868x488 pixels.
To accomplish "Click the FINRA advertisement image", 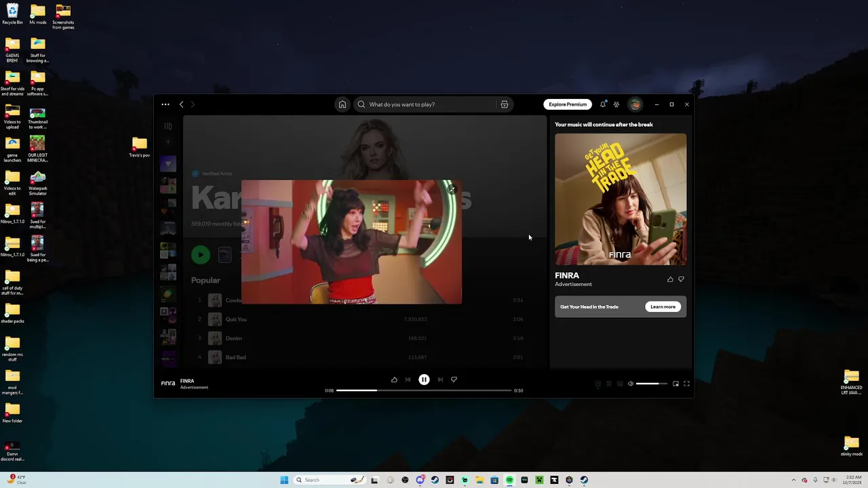I will click(x=620, y=199).
